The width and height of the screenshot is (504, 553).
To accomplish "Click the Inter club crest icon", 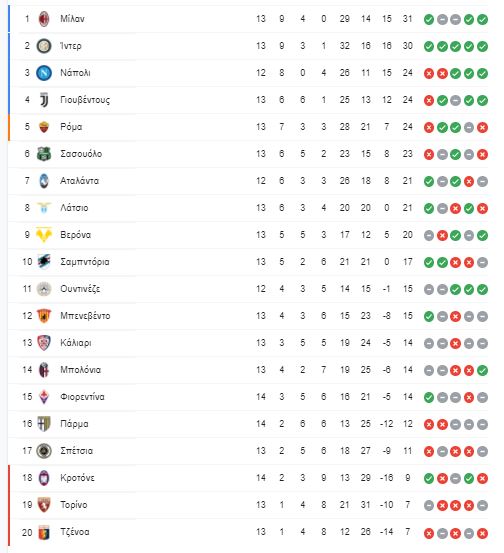I will click(44, 46).
